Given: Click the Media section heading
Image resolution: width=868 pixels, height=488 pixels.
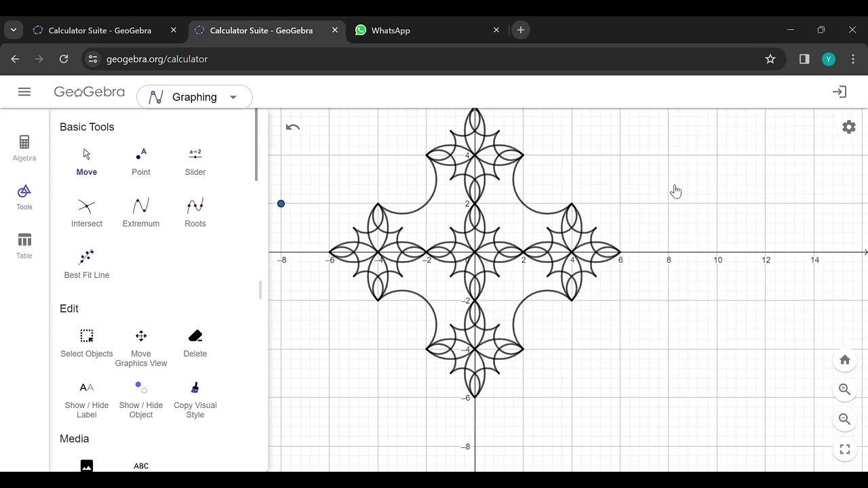Looking at the screenshot, I should 75,439.
